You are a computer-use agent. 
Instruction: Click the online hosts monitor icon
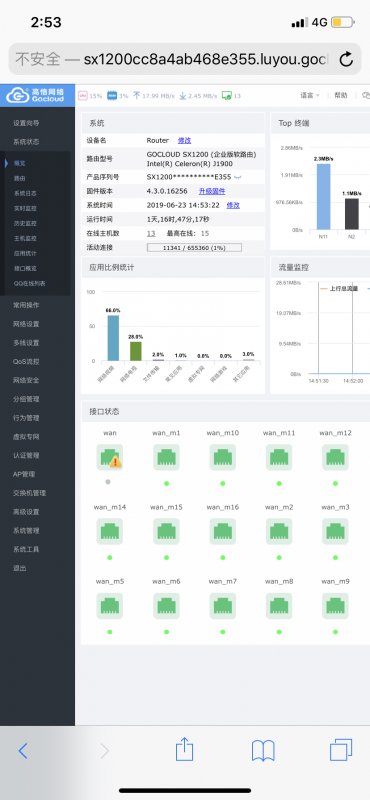coord(227,95)
